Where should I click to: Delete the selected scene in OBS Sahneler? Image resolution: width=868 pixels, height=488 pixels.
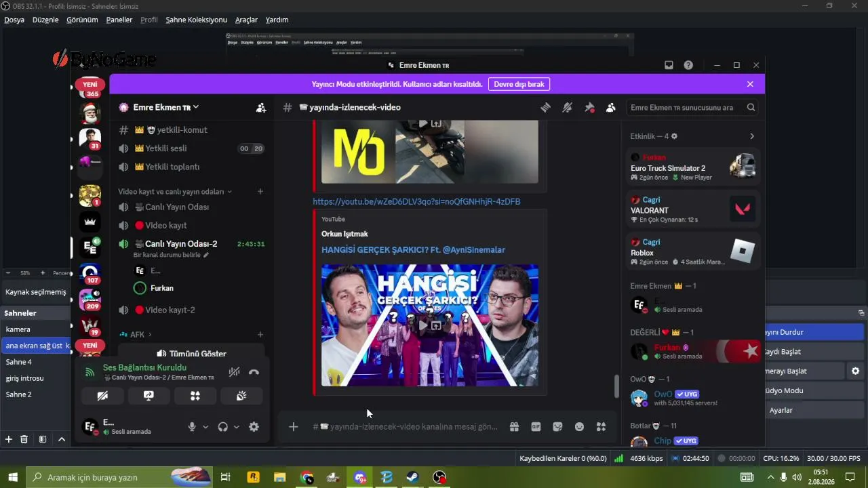[x=24, y=439]
